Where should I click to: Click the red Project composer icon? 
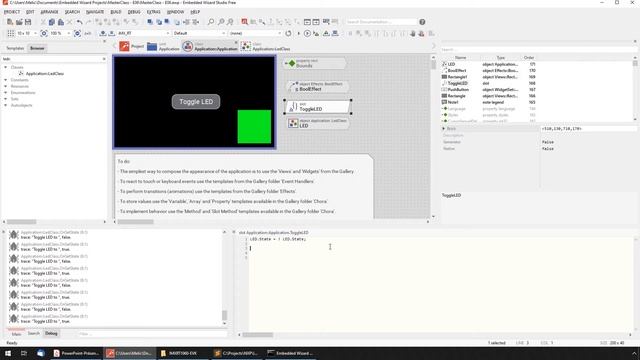[x=124, y=47]
